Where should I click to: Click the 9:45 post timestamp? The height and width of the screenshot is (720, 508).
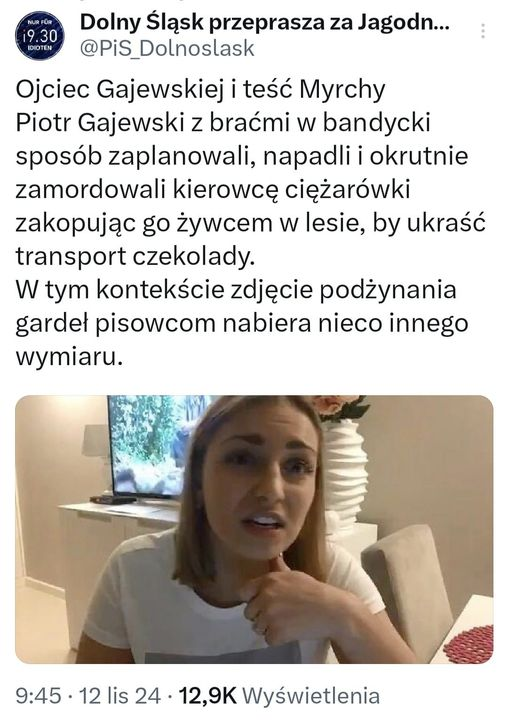(x=38, y=696)
